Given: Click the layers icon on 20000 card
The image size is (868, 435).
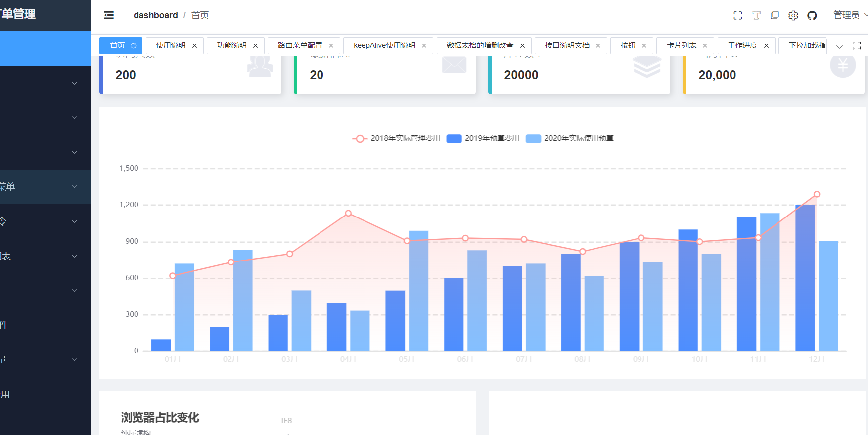Looking at the screenshot, I should coord(647,66).
